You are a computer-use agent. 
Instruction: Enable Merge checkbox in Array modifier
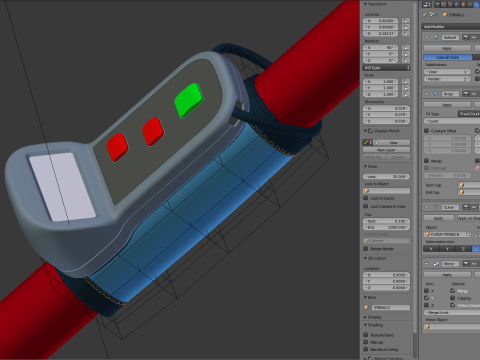[x=426, y=161]
